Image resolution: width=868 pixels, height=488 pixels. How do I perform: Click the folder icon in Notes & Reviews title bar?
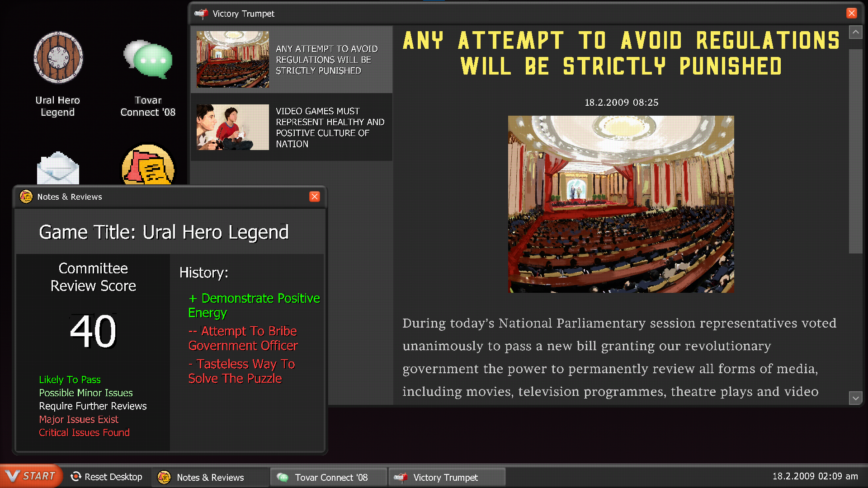[26, 197]
